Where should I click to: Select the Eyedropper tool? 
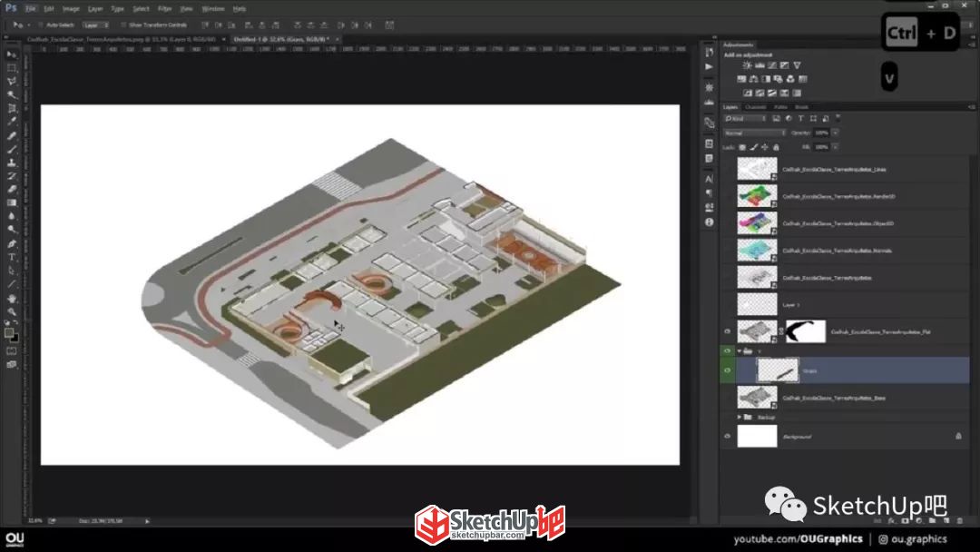[x=12, y=122]
